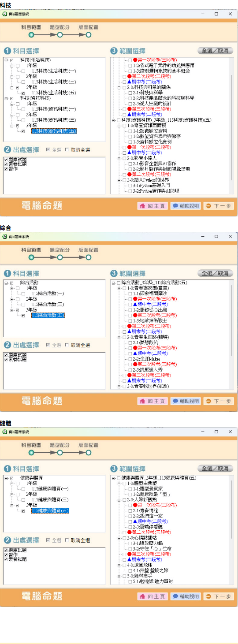Toggle 素養試題 checkbox in the 綜合 window
The width and height of the screenshot is (238, 644).
6,360
